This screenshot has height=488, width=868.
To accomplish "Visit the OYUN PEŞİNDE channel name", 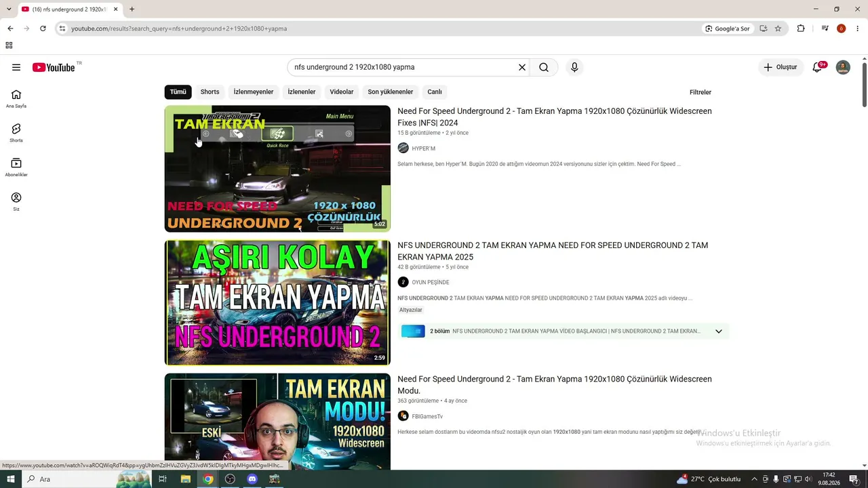I will pyautogui.click(x=431, y=283).
